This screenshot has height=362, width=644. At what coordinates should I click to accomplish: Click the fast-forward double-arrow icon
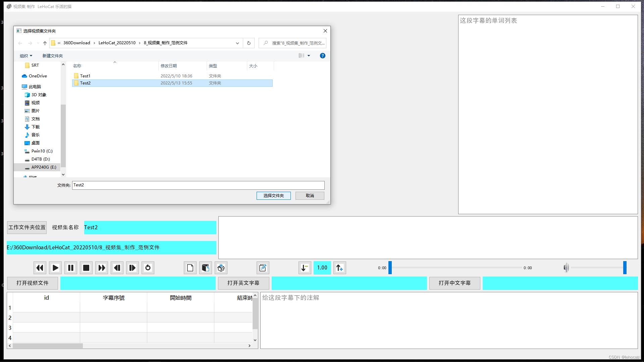click(x=102, y=268)
